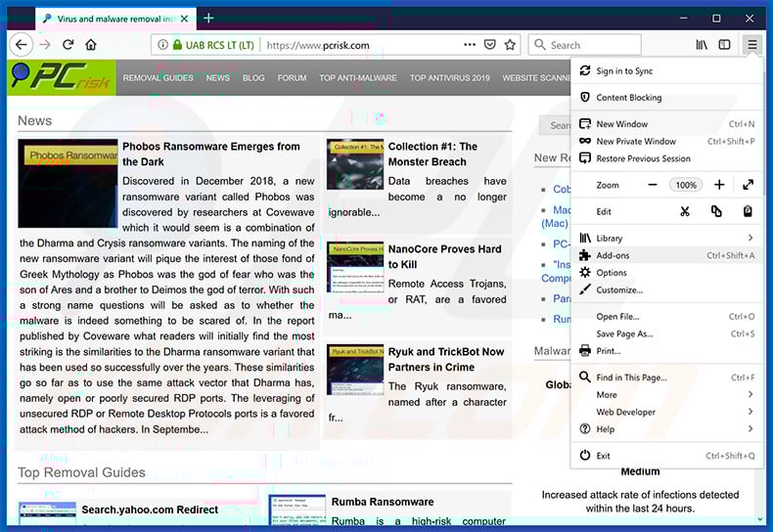773x532 pixels.
Task: Open the Ryuk and TrickBot thumbnail
Action: (x=355, y=370)
